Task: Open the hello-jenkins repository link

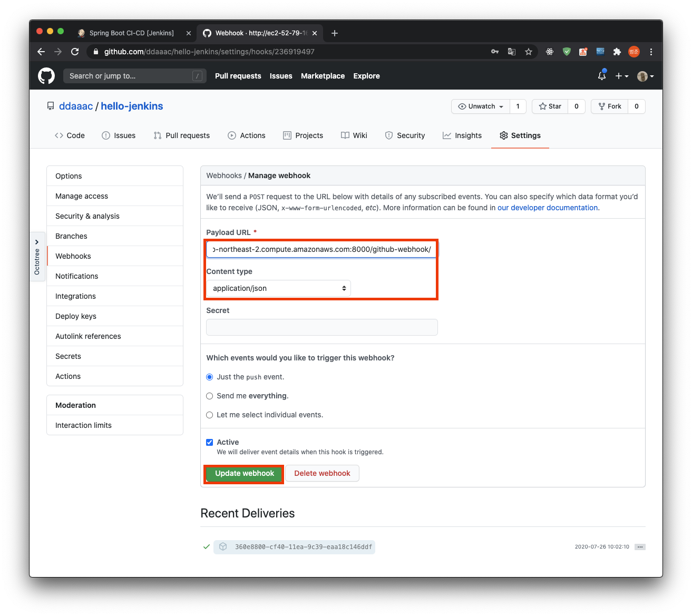Action: tap(132, 106)
